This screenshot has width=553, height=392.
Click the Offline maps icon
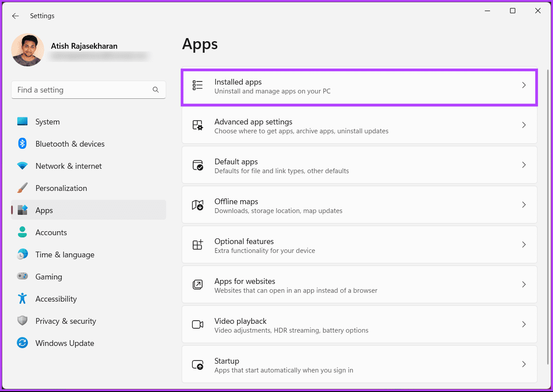[x=198, y=205]
